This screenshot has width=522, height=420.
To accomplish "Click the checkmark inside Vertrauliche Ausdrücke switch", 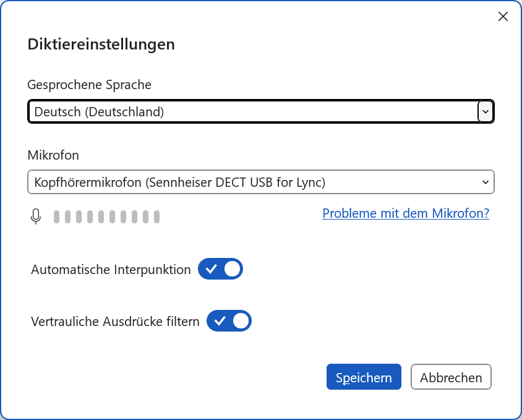I will [x=220, y=321].
